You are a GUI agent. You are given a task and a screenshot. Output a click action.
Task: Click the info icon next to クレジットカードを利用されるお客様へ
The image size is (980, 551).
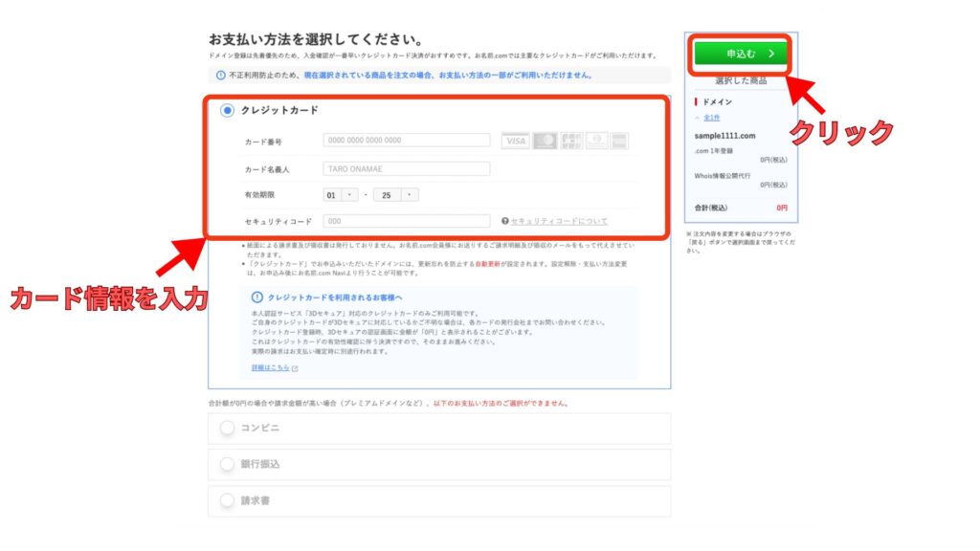click(x=256, y=298)
